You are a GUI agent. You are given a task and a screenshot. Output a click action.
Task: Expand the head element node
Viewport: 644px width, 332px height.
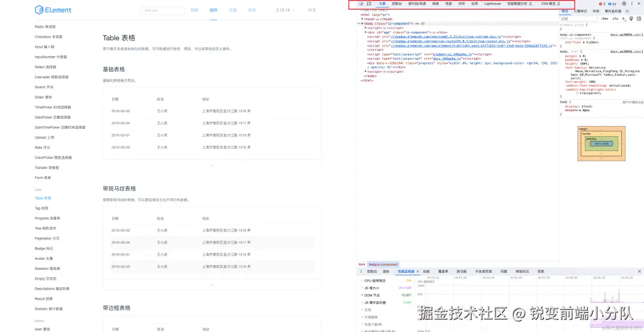363,19
